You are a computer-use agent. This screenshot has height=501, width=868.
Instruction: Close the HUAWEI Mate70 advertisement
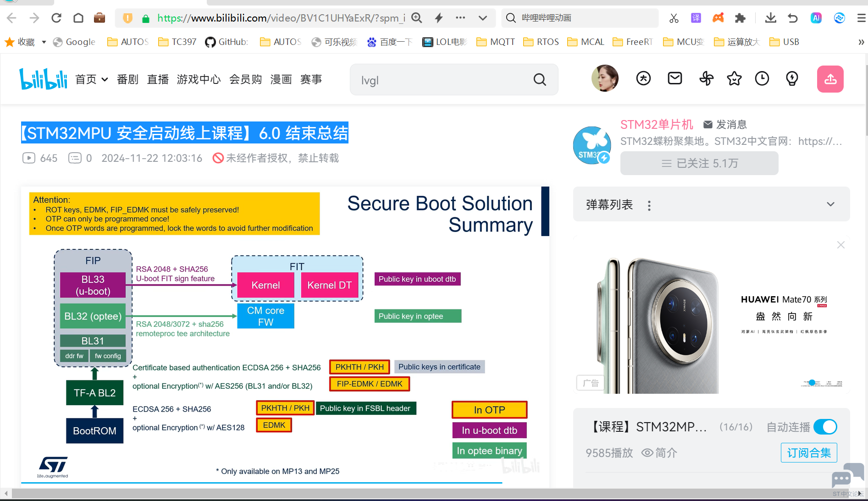pos(840,245)
